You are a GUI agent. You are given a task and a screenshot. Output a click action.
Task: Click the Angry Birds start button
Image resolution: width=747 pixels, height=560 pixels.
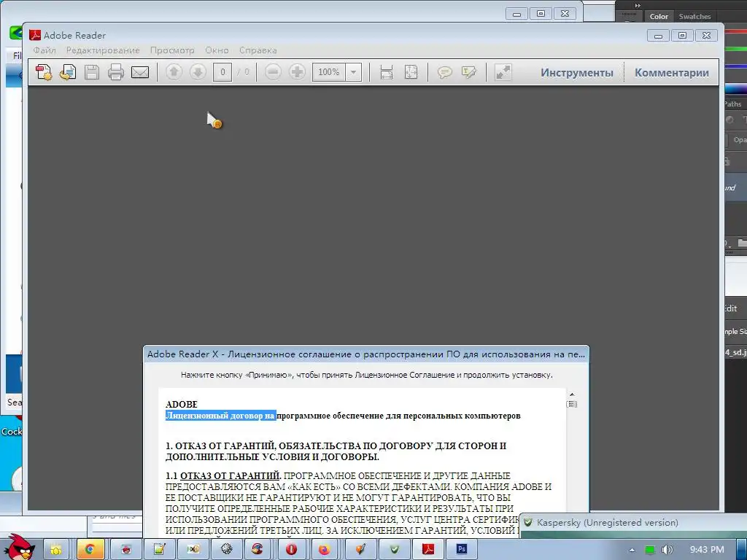(x=19, y=547)
